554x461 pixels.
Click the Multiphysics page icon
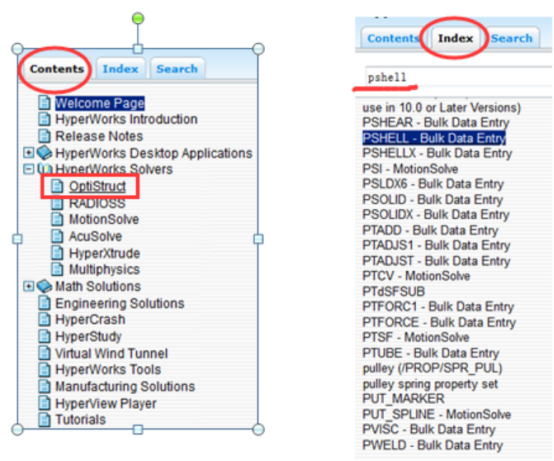pyautogui.click(x=57, y=269)
